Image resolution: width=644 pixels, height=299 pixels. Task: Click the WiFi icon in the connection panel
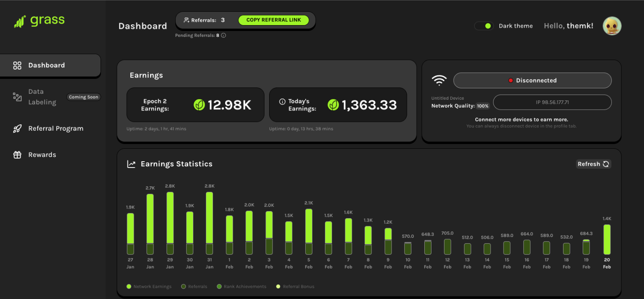[x=439, y=80]
